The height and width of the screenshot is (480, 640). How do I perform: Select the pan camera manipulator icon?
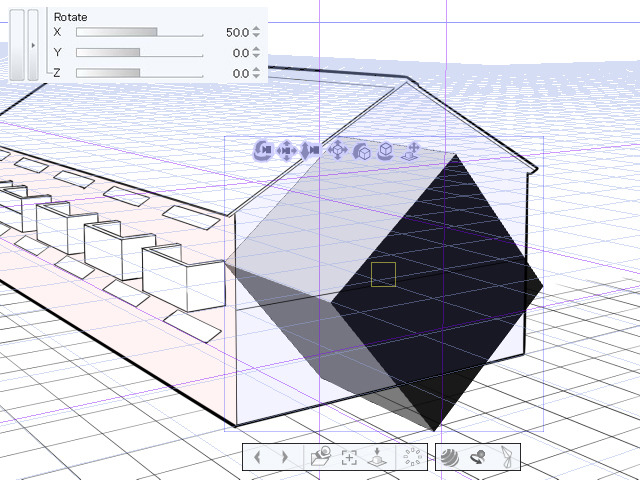(x=286, y=151)
